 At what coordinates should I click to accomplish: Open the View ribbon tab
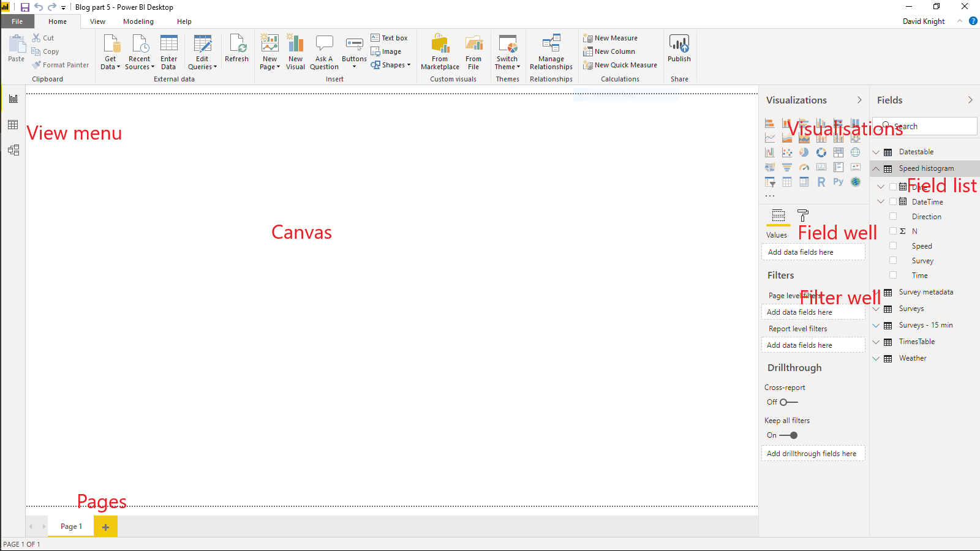[97, 21]
